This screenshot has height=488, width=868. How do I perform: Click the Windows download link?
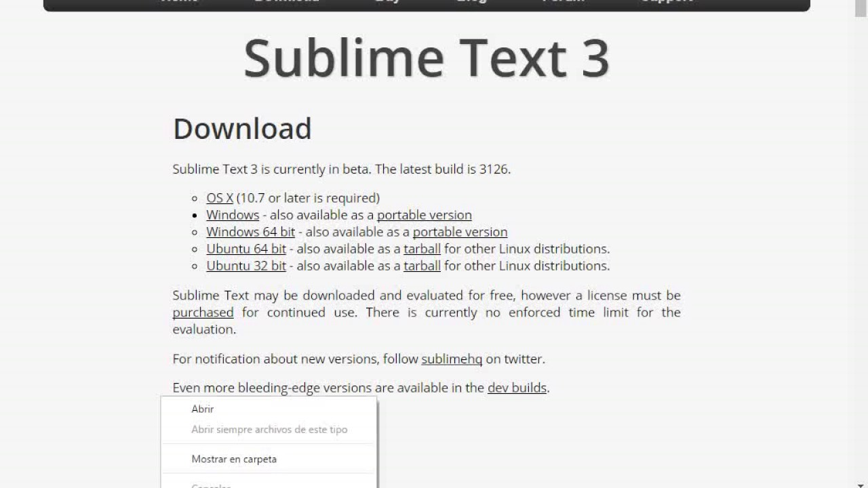[x=233, y=215]
